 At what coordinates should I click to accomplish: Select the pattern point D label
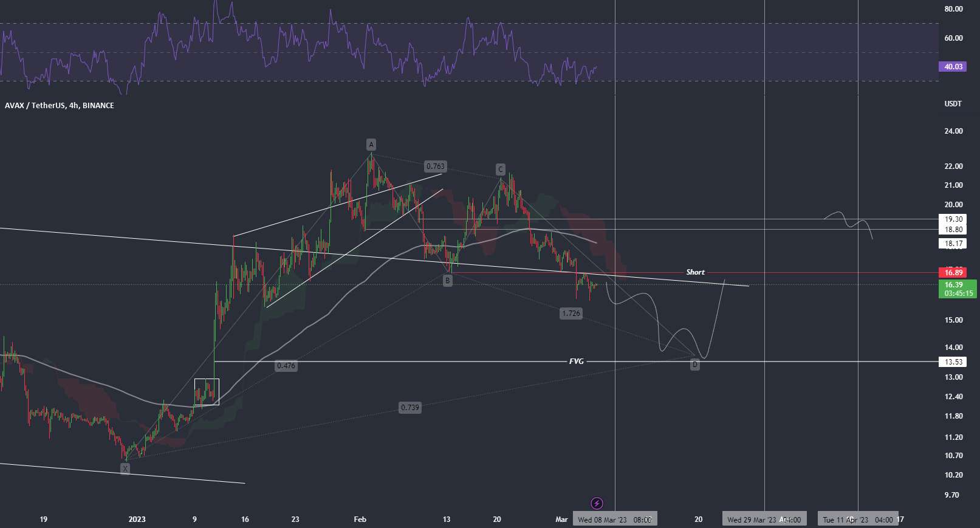click(695, 365)
